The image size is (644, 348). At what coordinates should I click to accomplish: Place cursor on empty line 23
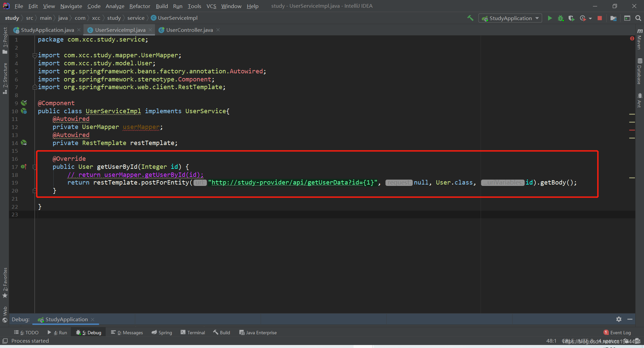[x=335, y=214]
